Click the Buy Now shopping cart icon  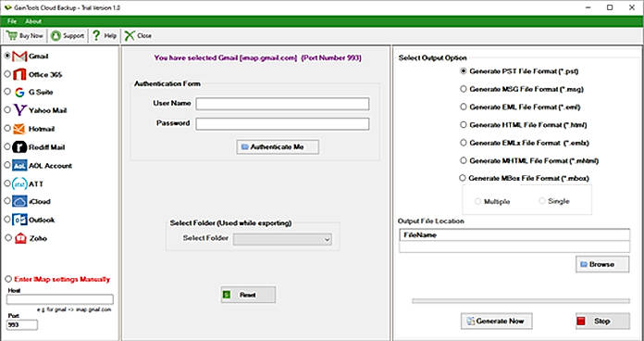[x=12, y=36]
